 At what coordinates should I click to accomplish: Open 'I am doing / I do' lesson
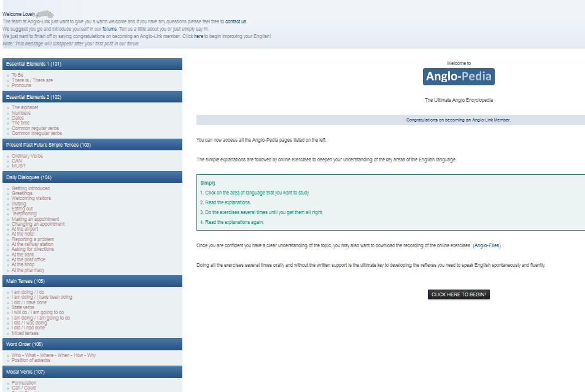(28, 293)
